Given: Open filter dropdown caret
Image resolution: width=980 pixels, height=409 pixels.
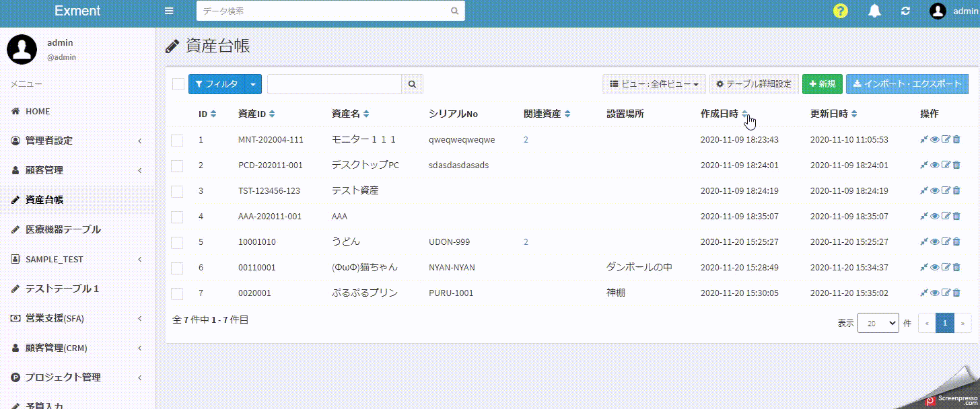Looking at the screenshot, I should click(x=253, y=84).
